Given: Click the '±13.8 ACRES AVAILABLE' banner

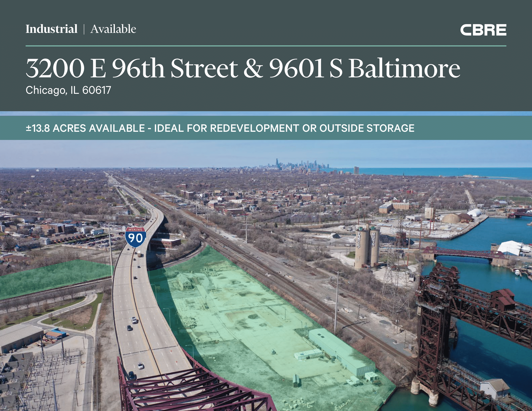Looking at the screenshot, I should (85, 128).
